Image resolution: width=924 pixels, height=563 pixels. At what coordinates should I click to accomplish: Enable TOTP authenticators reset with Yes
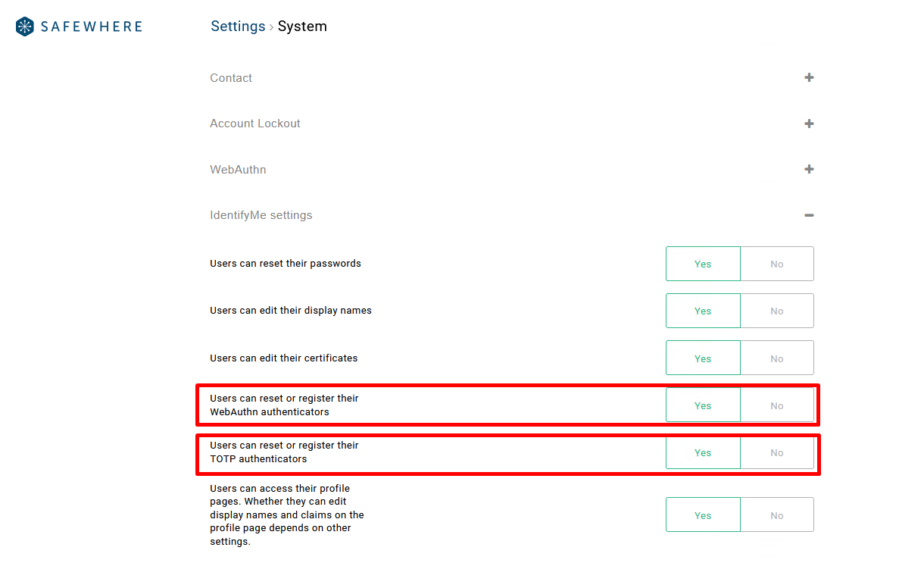click(703, 452)
